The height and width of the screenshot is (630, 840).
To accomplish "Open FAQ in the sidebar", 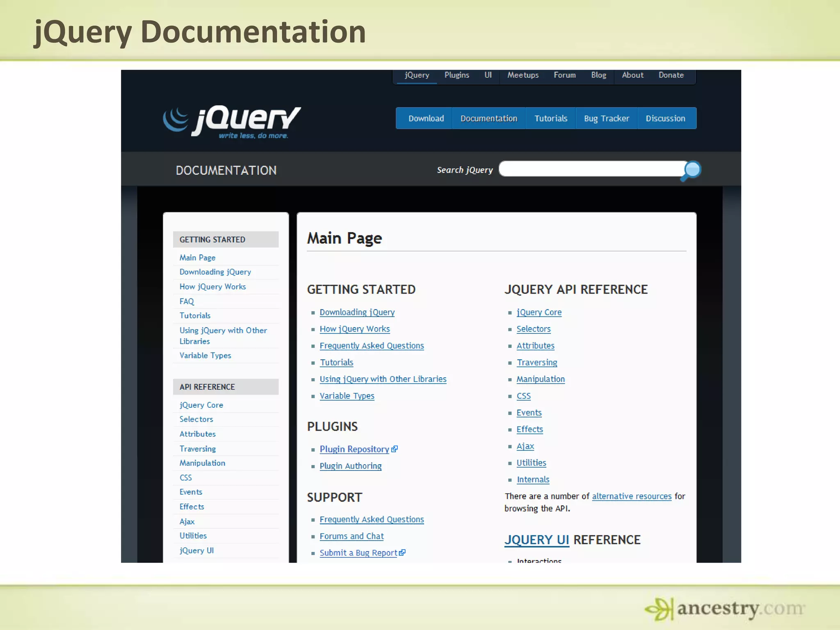I will (187, 301).
